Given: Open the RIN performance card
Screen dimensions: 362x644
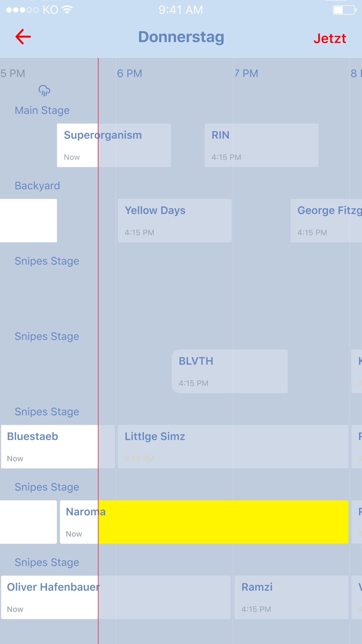Looking at the screenshot, I should [x=261, y=145].
